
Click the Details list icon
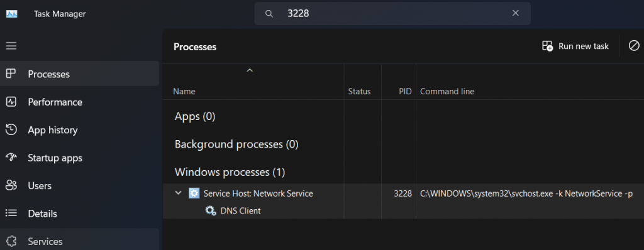[x=11, y=214]
